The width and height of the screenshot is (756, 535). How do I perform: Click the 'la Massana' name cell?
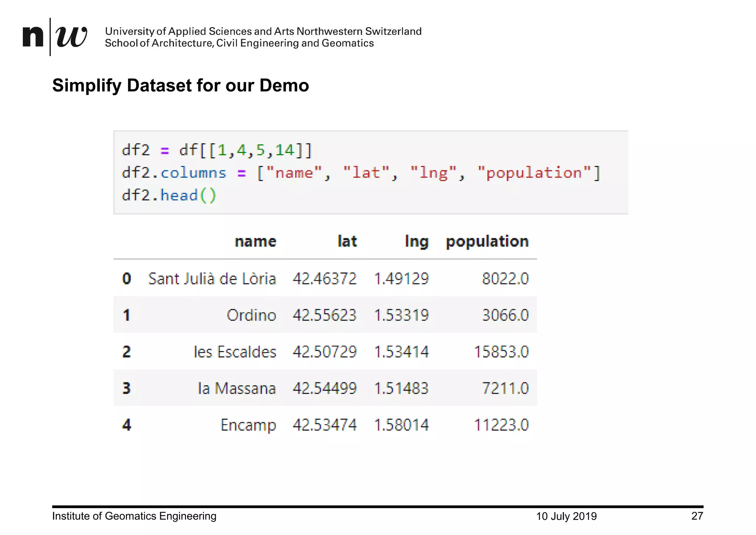pyautogui.click(x=237, y=388)
